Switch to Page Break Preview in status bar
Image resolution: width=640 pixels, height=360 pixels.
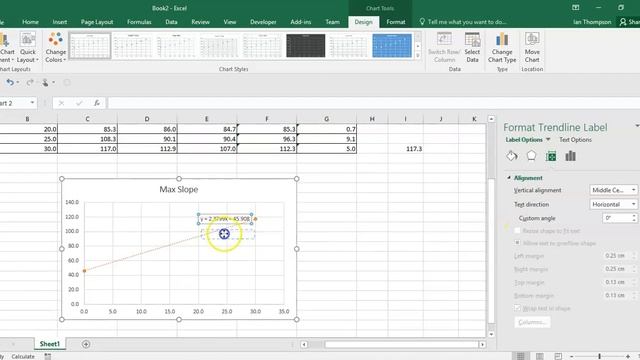558,356
